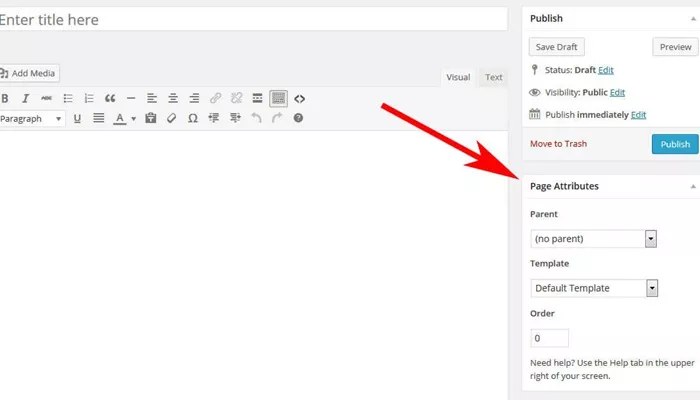Insert a horizontal line
The image size is (700, 400).
[x=131, y=98]
